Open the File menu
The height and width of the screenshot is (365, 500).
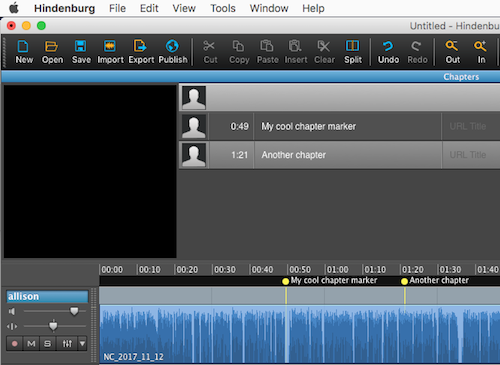[x=117, y=8]
